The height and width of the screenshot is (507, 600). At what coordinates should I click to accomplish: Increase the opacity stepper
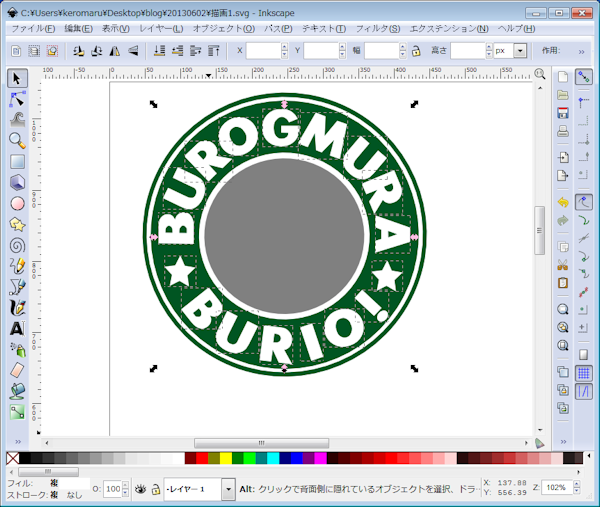pos(126,485)
